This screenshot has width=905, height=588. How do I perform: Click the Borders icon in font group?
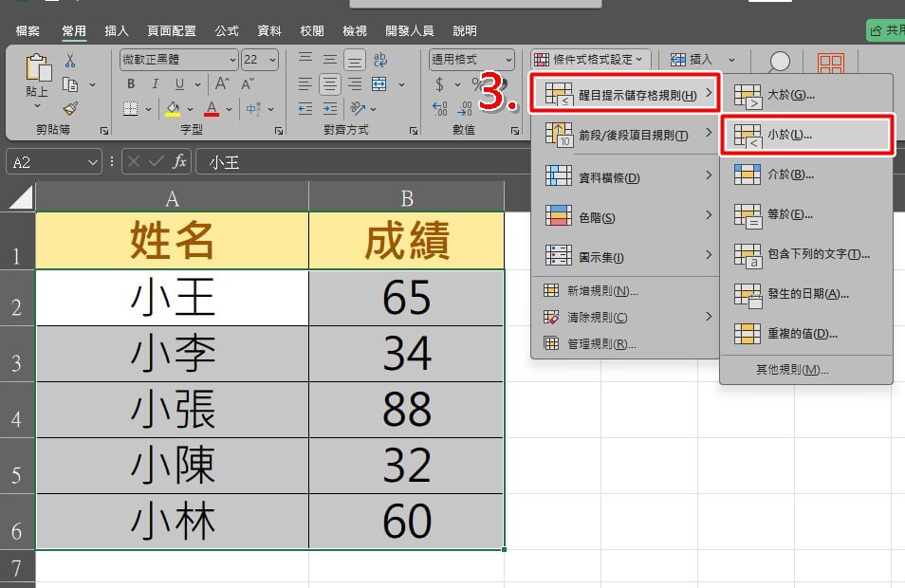[131, 108]
